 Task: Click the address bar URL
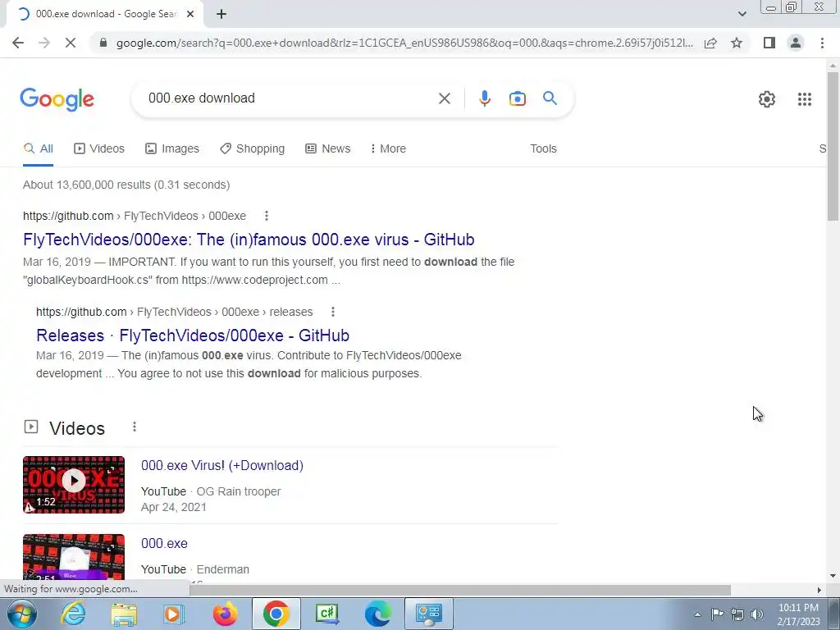click(x=404, y=43)
